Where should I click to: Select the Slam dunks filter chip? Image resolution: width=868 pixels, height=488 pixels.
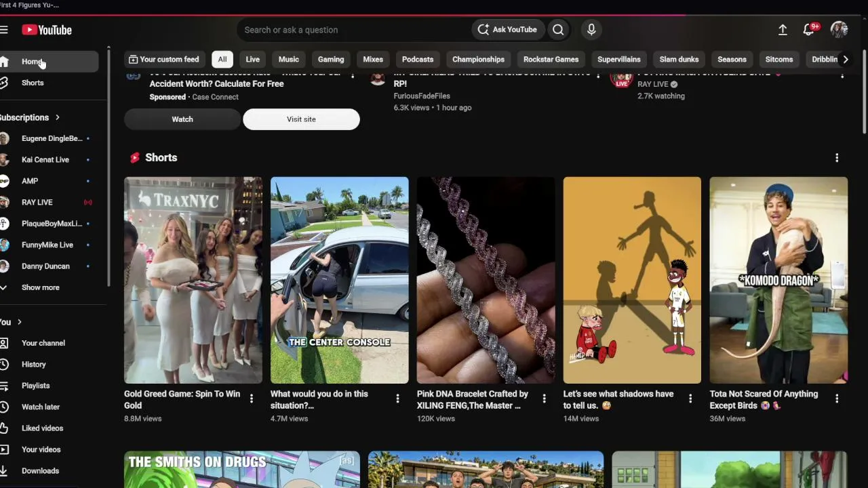pos(679,60)
